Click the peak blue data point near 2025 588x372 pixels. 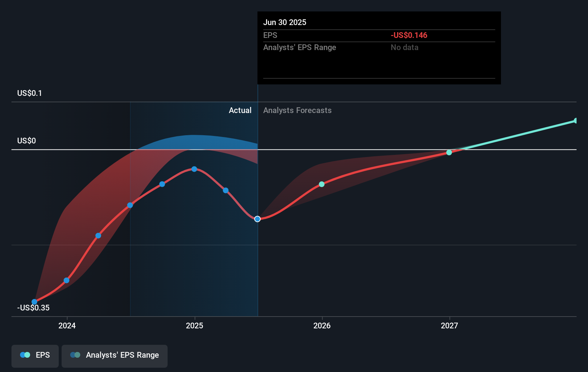coord(194,169)
